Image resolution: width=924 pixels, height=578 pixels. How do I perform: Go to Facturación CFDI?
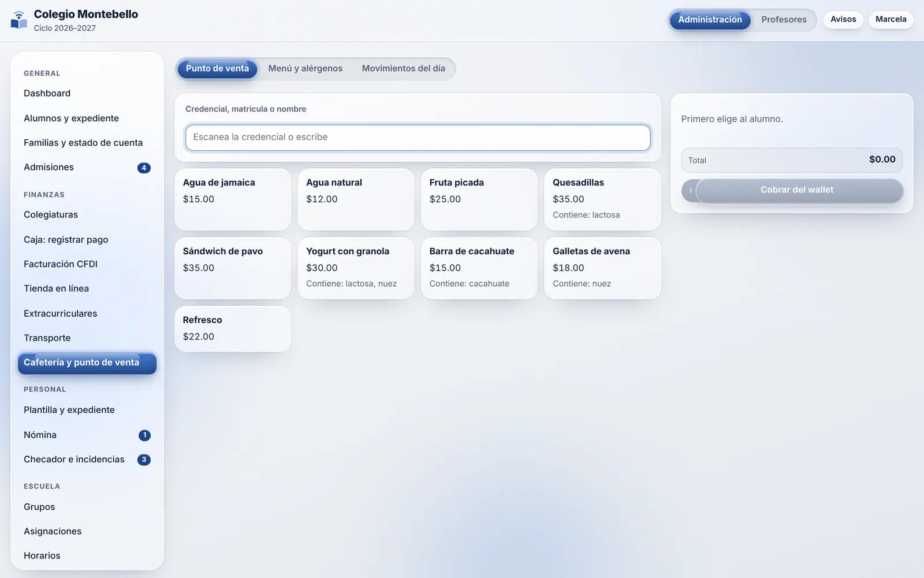87,264
